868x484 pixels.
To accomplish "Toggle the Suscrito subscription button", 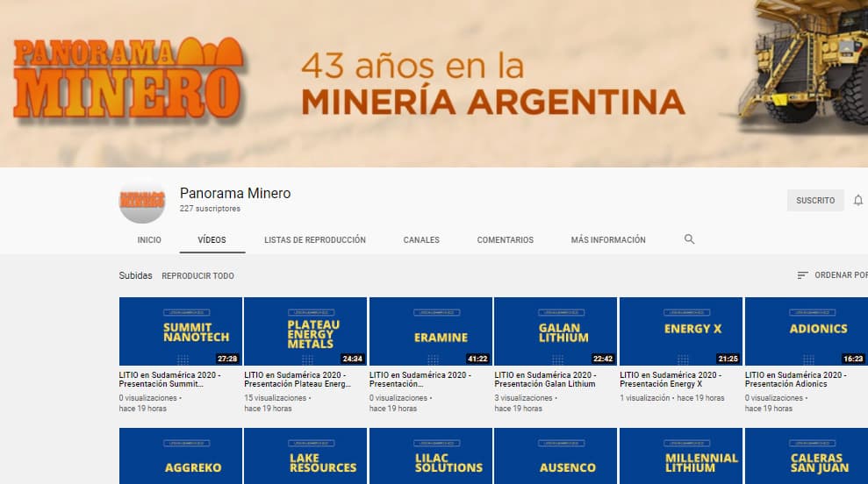I will point(814,201).
